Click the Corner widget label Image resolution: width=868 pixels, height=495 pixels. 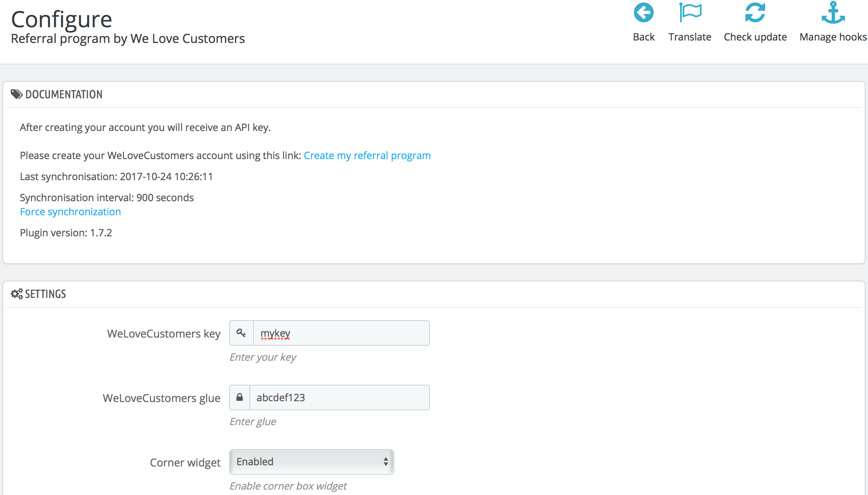point(185,462)
